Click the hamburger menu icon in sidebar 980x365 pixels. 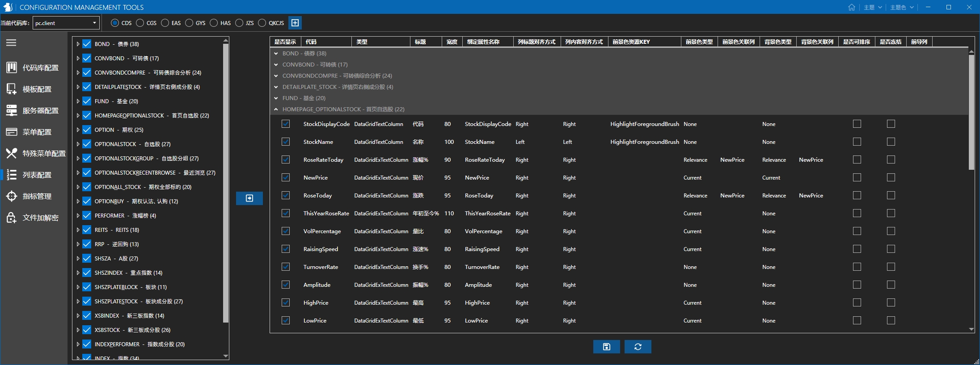[x=11, y=43]
